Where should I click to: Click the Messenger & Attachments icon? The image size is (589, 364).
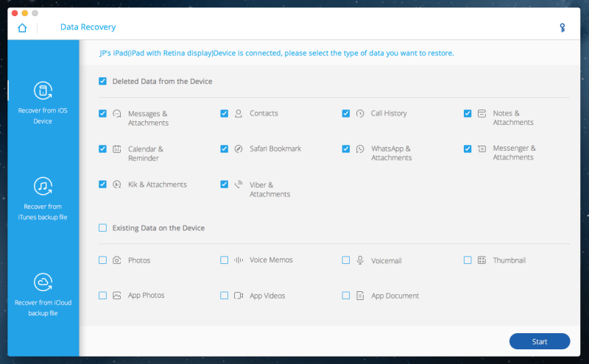[x=482, y=149]
